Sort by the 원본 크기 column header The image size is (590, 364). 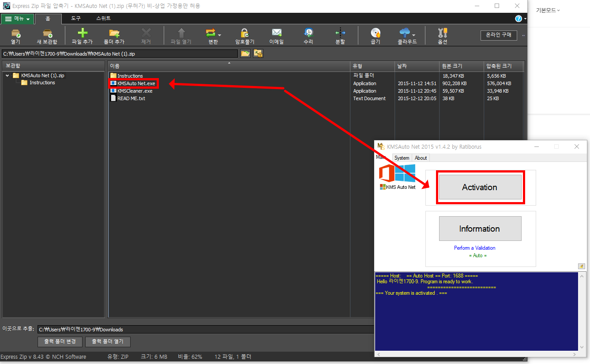[462, 66]
